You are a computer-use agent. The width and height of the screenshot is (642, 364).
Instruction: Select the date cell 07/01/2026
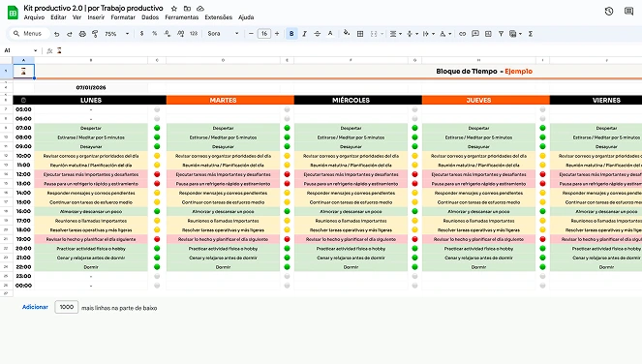click(91, 88)
